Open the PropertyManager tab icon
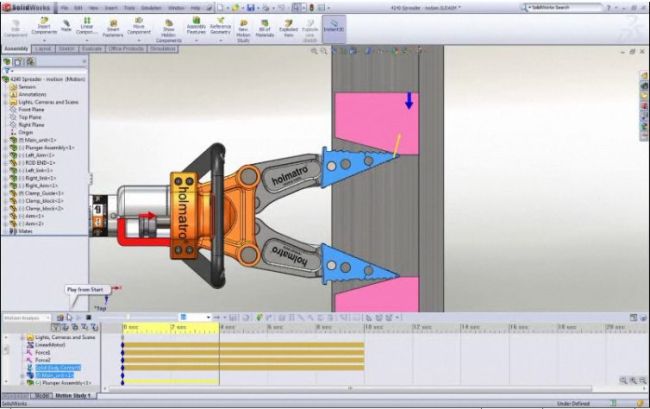Viewport: 650px width, 409px height. pyautogui.click(x=18, y=62)
